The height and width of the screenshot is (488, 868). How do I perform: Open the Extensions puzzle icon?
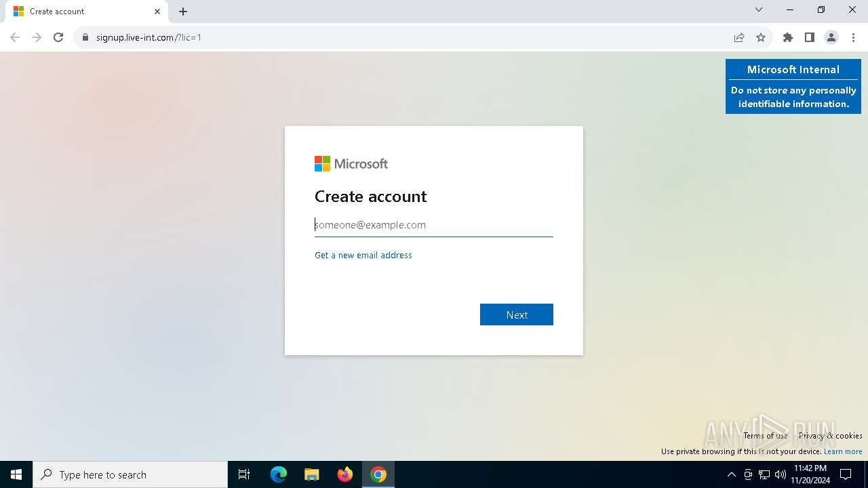pyautogui.click(x=788, y=37)
